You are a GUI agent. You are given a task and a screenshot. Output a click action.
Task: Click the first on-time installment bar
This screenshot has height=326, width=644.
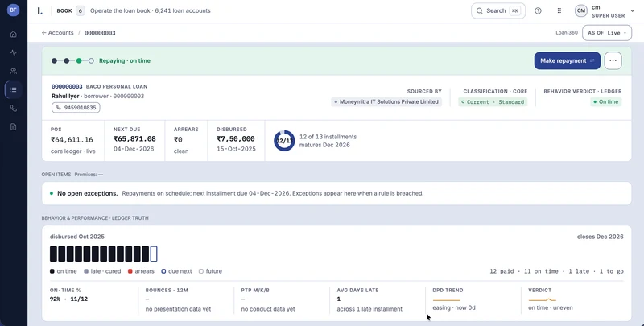coord(53,254)
